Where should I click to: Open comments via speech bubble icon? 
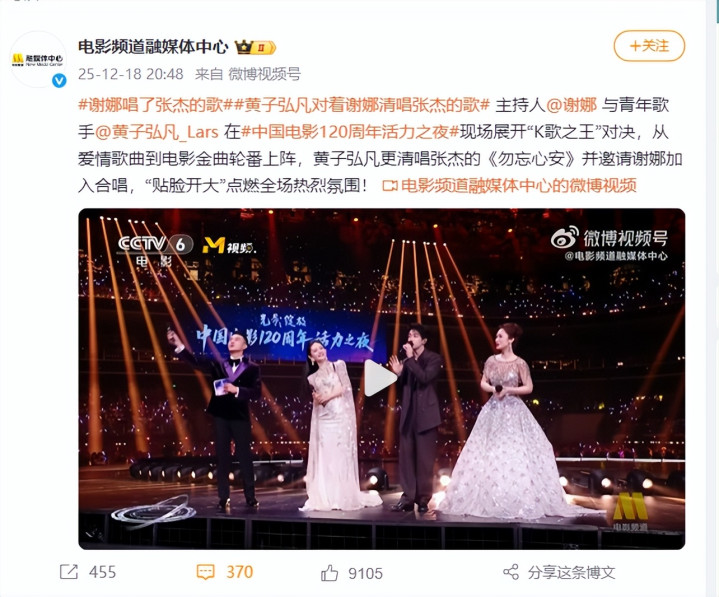click(x=205, y=572)
